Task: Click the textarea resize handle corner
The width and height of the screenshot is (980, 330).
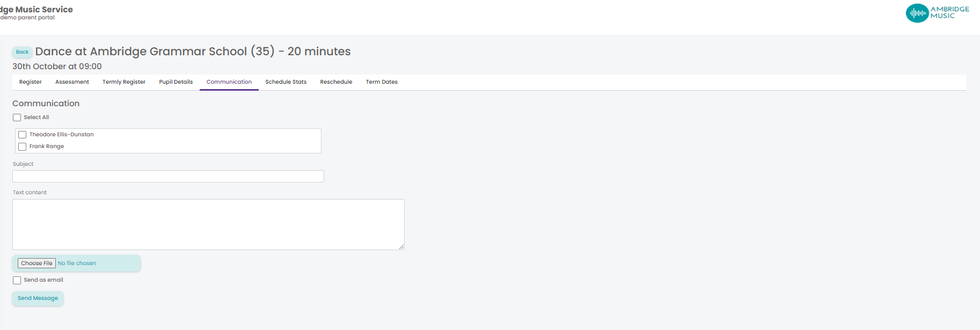Action: tap(401, 247)
